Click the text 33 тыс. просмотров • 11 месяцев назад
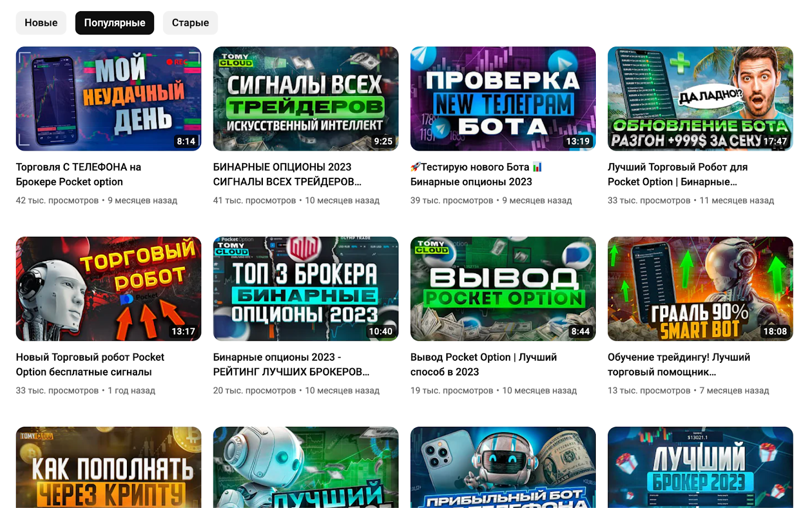The height and width of the screenshot is (508, 812). click(691, 201)
